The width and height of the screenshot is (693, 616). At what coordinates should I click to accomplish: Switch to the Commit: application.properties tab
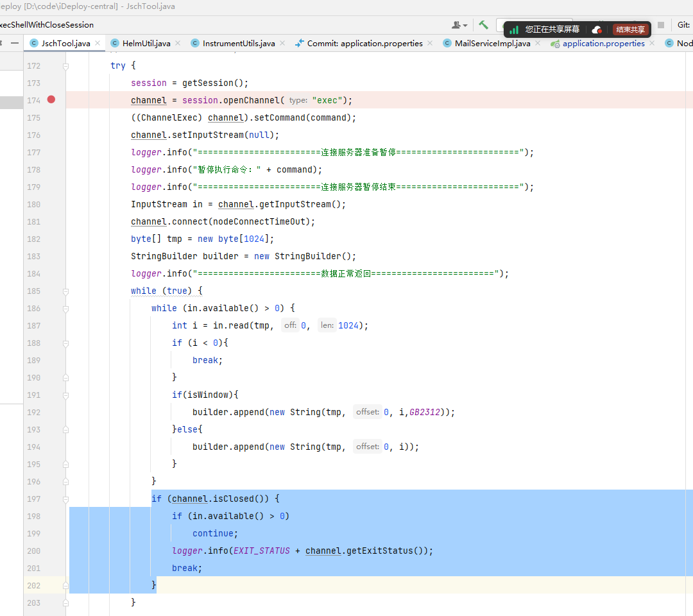point(364,43)
